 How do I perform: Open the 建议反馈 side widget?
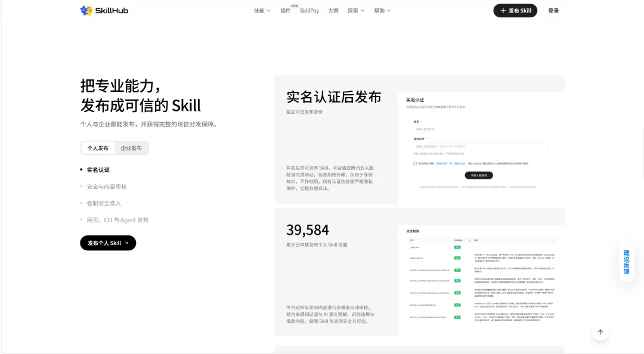coord(626,262)
